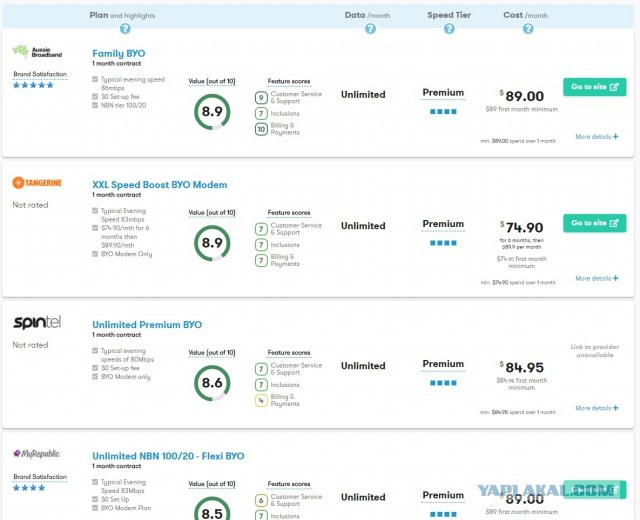Open Unlimited NBN 100/20 - Flexi BYO link
Image resolution: width=640 pixels, height=520 pixels.
(168, 456)
